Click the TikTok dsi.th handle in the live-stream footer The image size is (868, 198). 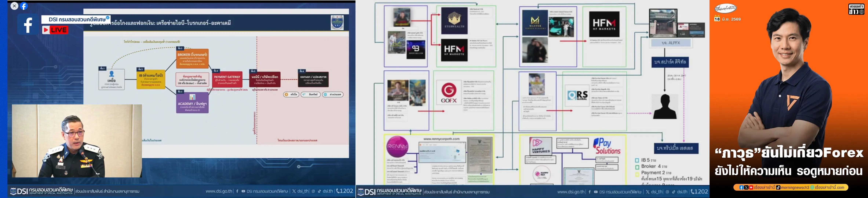(x=325, y=191)
